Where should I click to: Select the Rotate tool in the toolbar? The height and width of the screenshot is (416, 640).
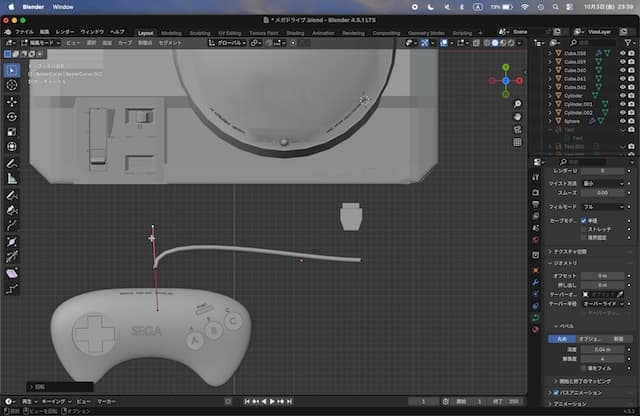pyautogui.click(x=12, y=117)
